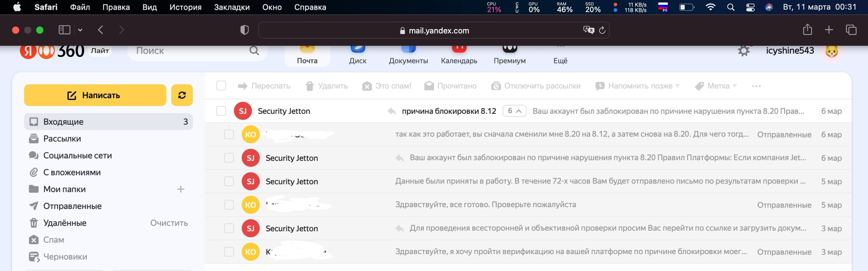Viewport: 868px width, 271px height.
Task: Open the Safari sidebar options chevron
Action: click(x=80, y=30)
